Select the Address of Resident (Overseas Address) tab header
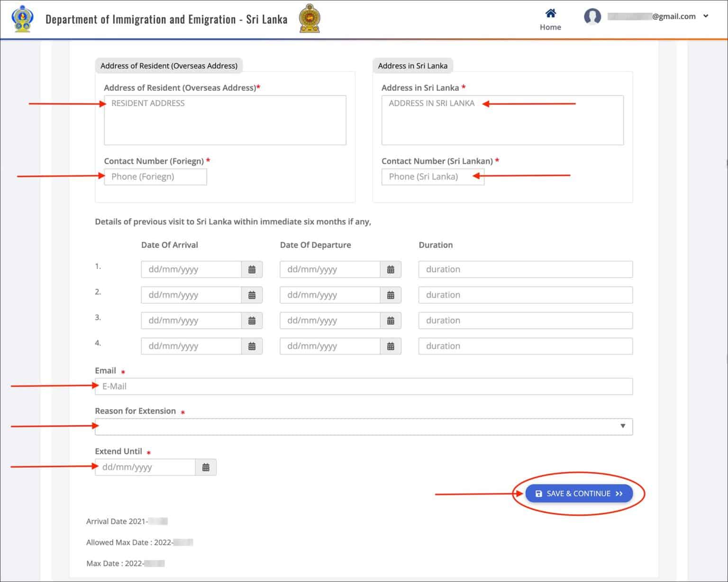 [169, 66]
